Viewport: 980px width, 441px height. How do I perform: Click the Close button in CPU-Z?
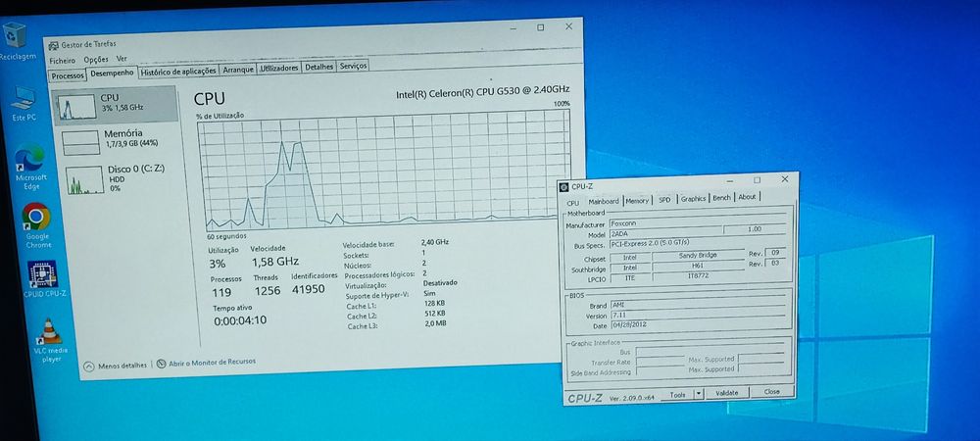(772, 392)
